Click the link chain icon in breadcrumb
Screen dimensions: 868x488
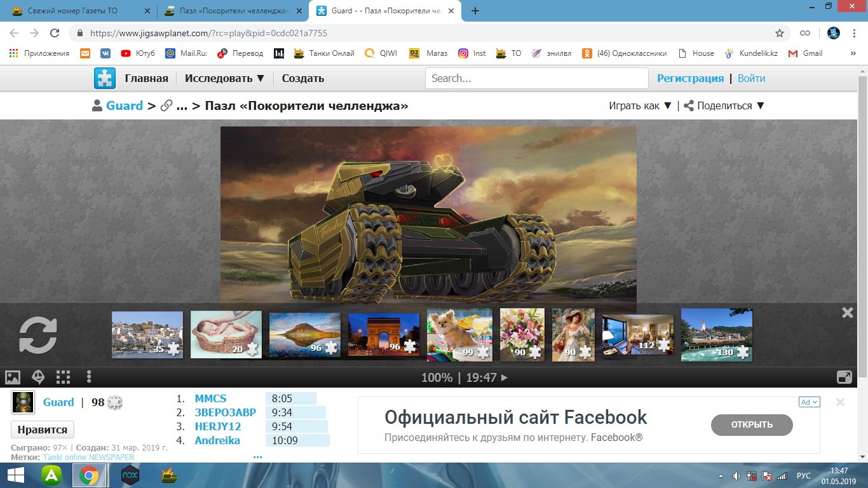click(166, 106)
